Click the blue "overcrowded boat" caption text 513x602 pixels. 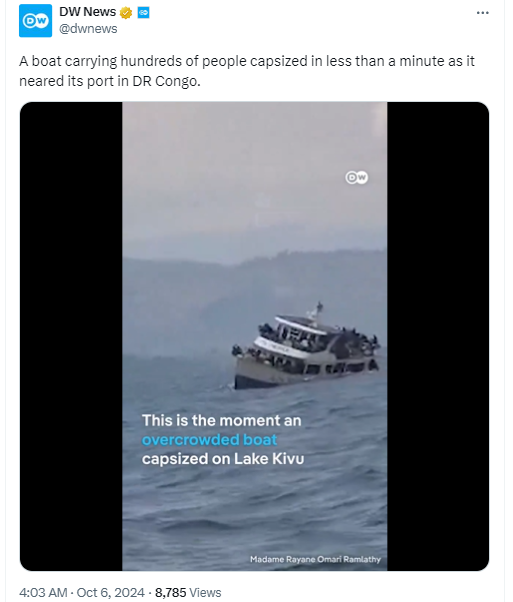coord(209,440)
